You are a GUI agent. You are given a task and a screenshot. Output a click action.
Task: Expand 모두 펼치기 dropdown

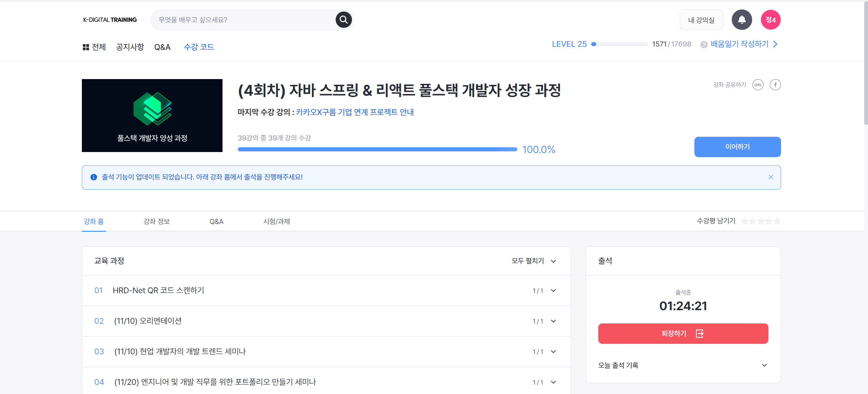(534, 261)
